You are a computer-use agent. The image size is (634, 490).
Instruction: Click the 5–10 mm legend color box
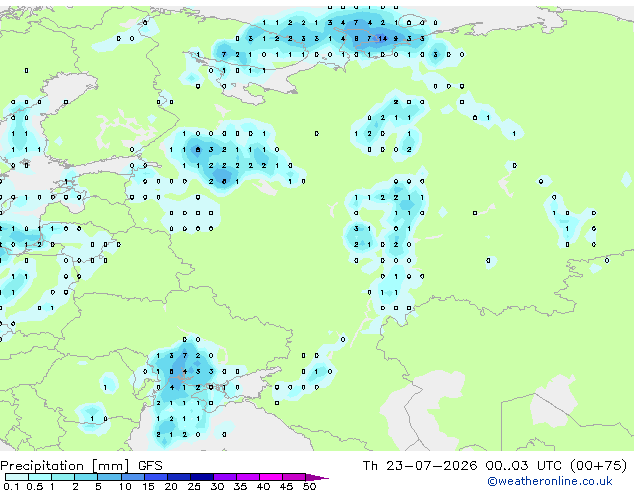[110, 477]
